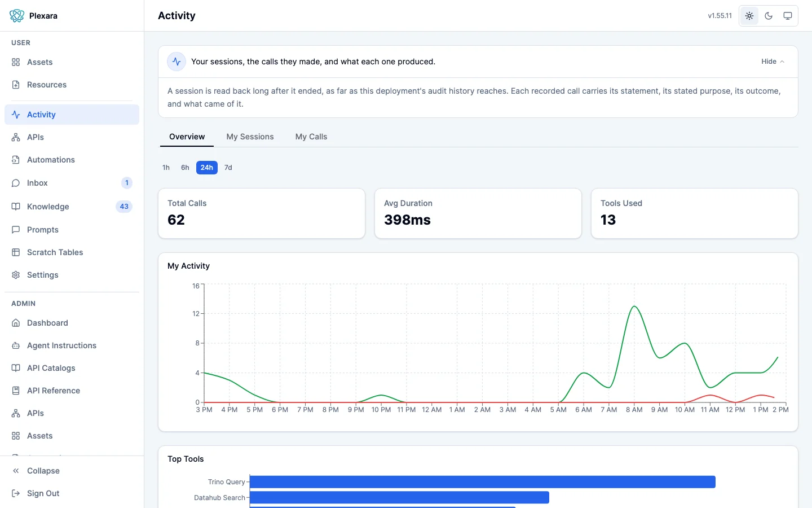Open Scratch Tables icon
This screenshot has height=508, width=812.
coord(16,252)
